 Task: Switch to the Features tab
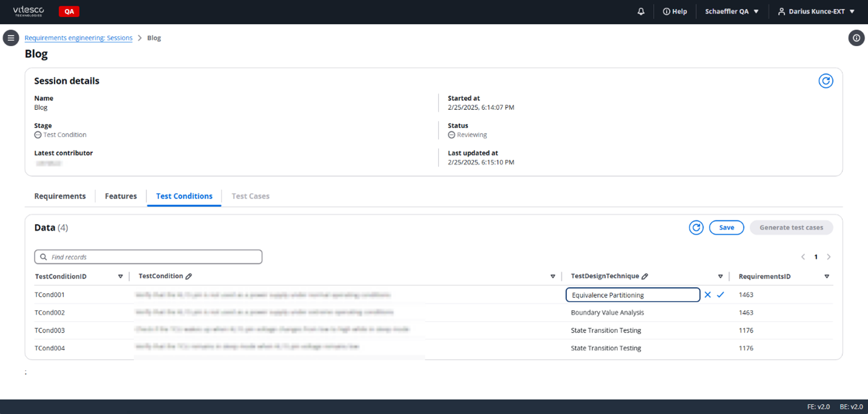[x=120, y=196]
